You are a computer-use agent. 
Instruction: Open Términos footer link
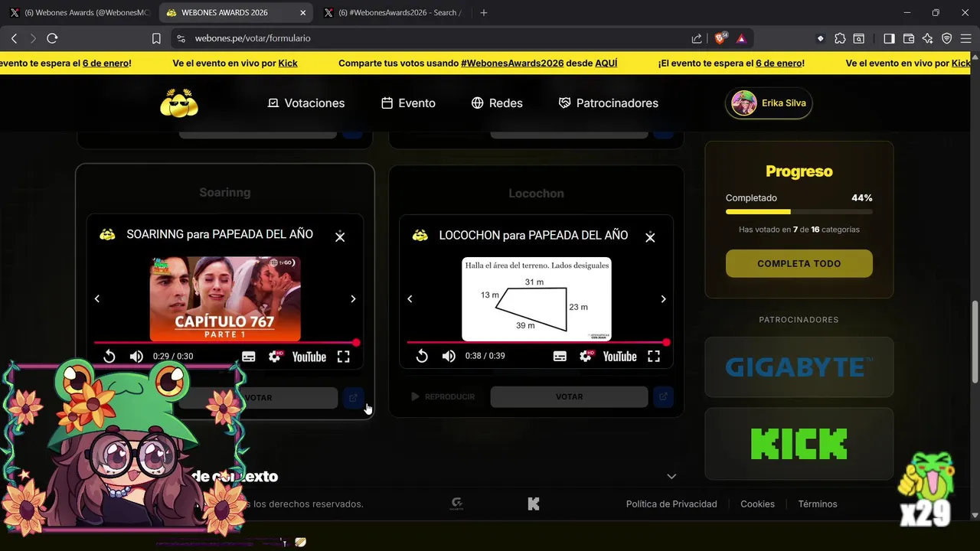pyautogui.click(x=818, y=504)
